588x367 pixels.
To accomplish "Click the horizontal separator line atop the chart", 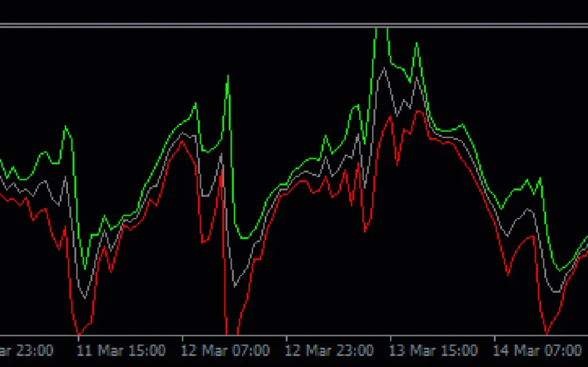I will pyautogui.click(x=294, y=25).
